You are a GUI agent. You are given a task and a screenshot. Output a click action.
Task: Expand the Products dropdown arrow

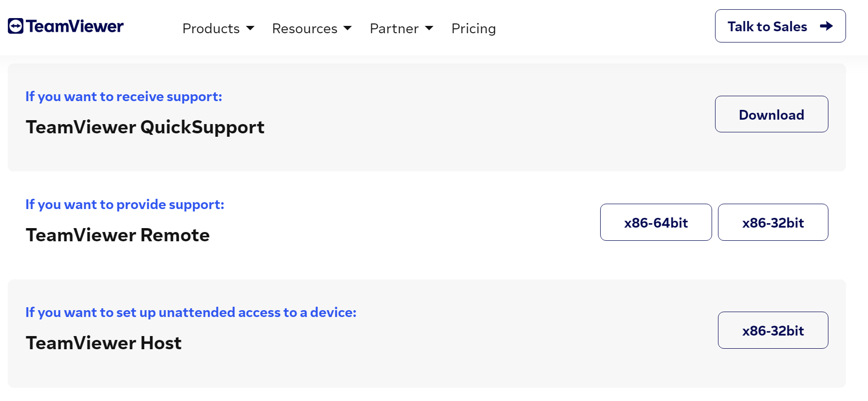(250, 28)
